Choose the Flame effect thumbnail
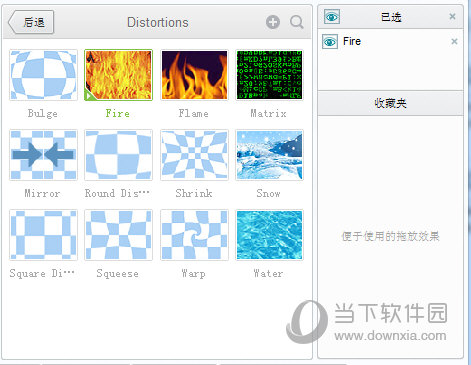Viewport: 471px width, 365px height. tap(194, 75)
